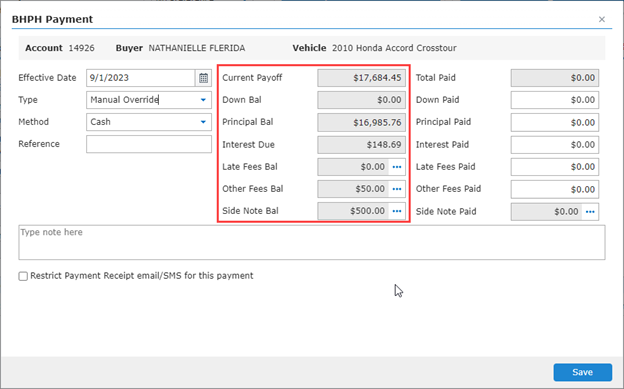Click the Late Fees Bal $0.00 value
Image resolution: width=624 pixels, height=389 pixels.
click(353, 167)
